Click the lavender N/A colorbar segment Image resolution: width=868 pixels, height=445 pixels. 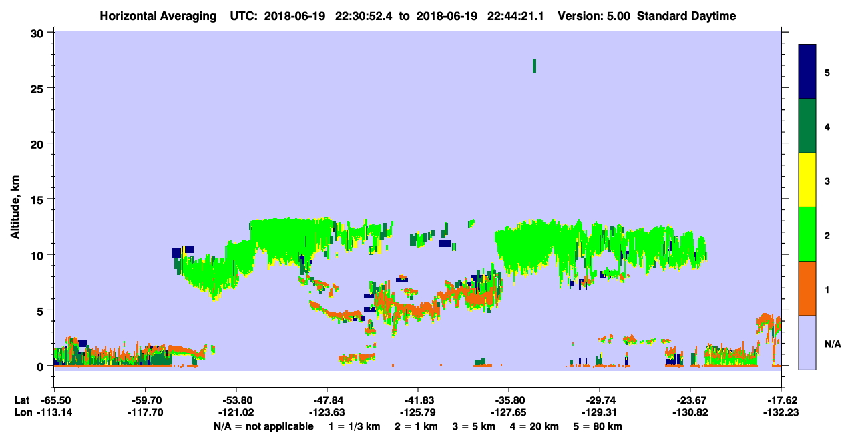(807, 342)
